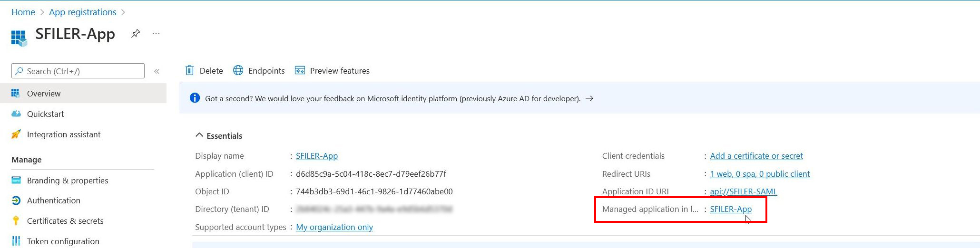
Task: Open the Display name SFILER-App link
Action: tap(317, 156)
